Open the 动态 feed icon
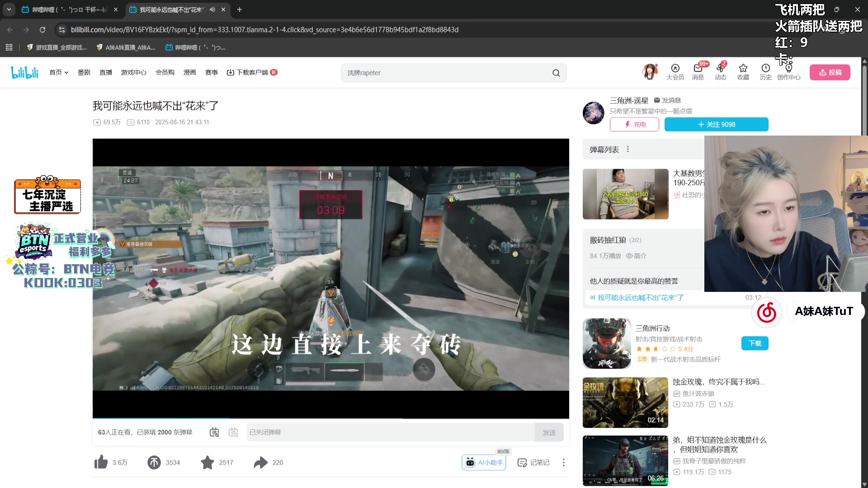Image resolution: width=868 pixels, height=488 pixels. (720, 72)
